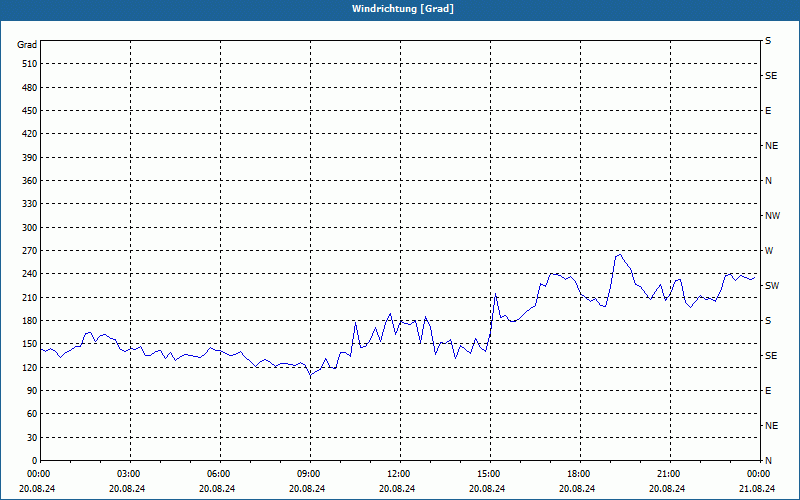Click the 20.08.24 date under 12:00
800x500 pixels.
[397, 488]
